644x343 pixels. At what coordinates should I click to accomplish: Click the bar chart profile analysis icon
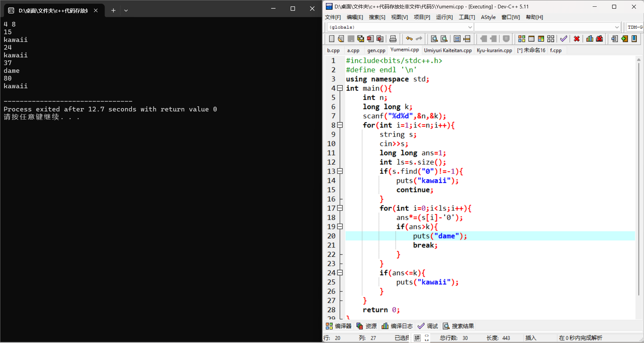[590, 39]
